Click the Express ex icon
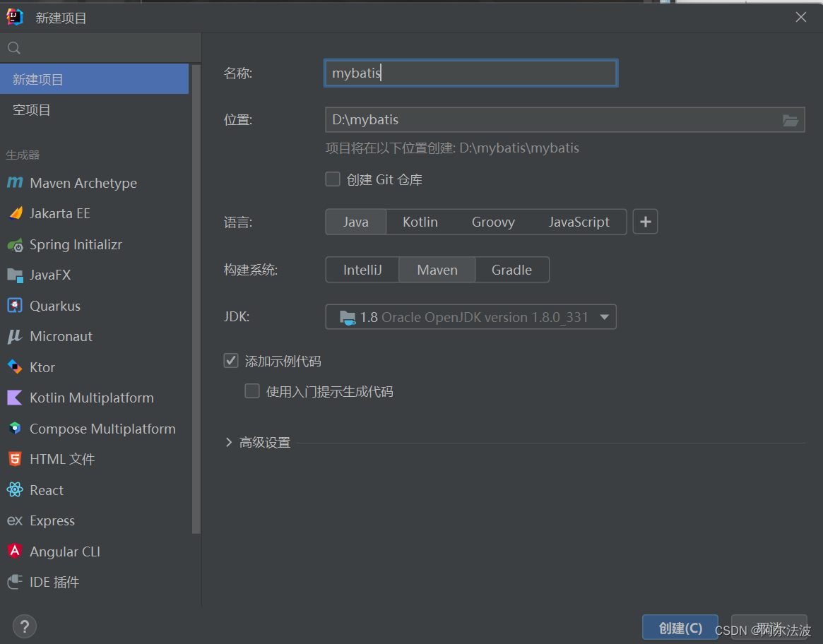 tap(15, 520)
